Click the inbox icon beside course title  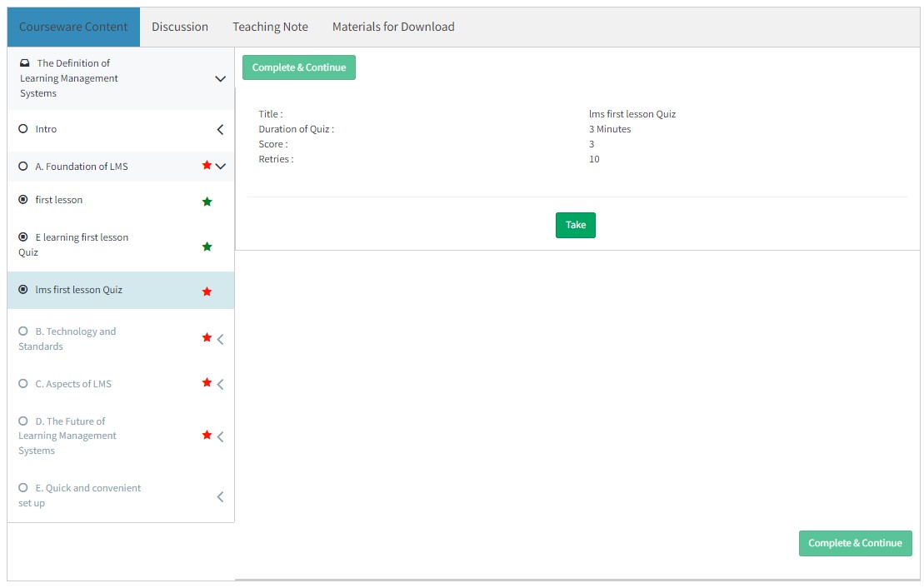pos(25,63)
